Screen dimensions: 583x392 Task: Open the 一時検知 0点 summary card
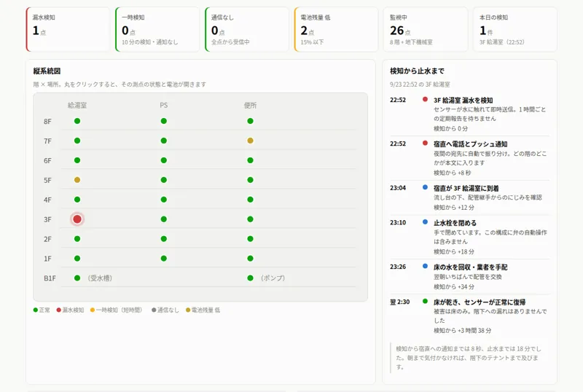pyautogui.click(x=157, y=29)
